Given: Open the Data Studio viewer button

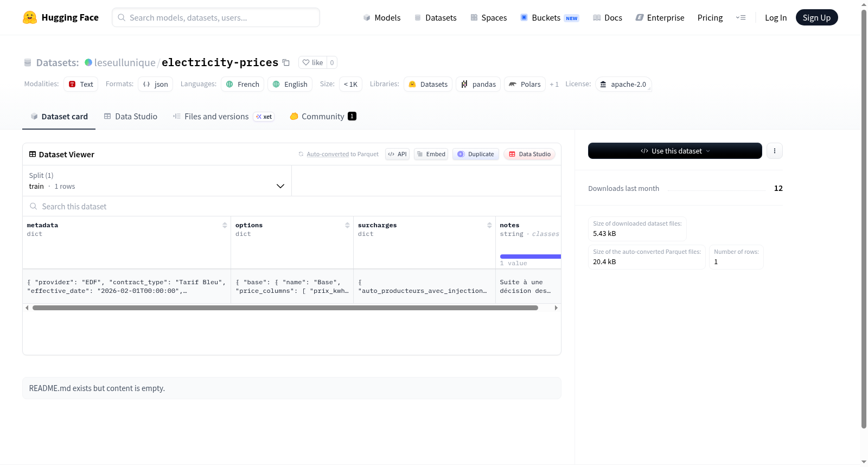Looking at the screenshot, I should pyautogui.click(x=529, y=154).
